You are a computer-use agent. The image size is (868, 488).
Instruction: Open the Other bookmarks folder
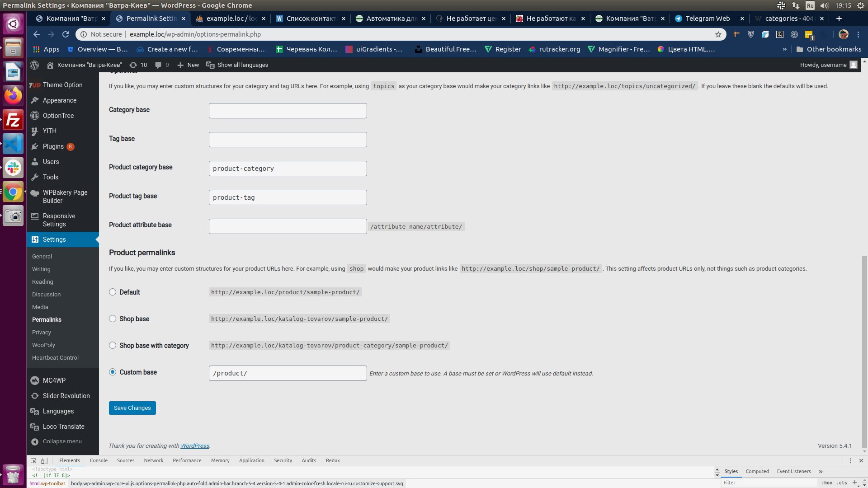click(829, 49)
